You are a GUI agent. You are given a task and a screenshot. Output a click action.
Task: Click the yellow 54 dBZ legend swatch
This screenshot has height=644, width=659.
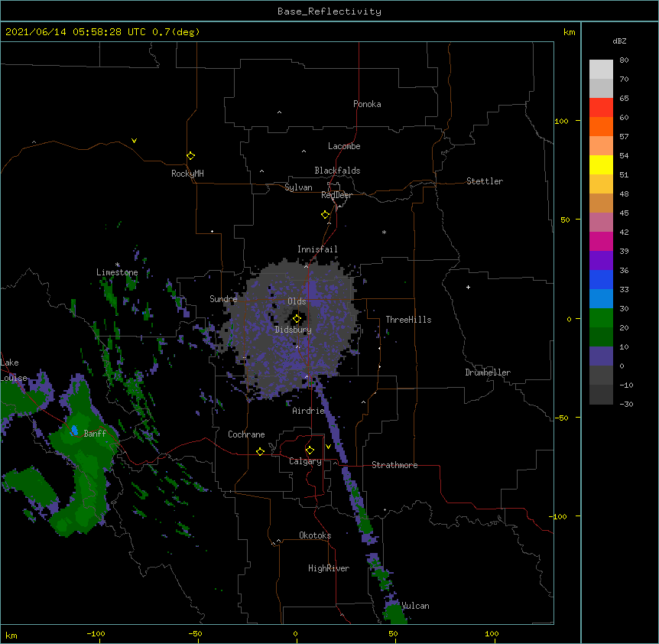[x=601, y=165]
